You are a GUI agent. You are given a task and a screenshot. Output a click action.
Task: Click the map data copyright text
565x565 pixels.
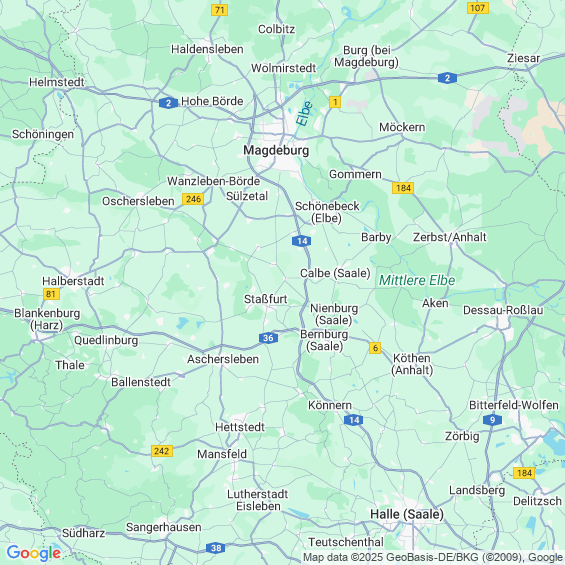(x=433, y=557)
